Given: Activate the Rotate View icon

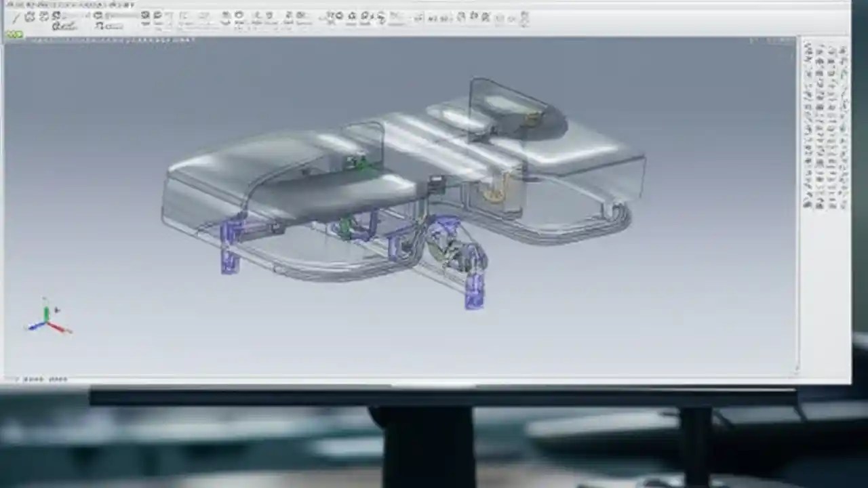Looking at the screenshot, I should tap(353, 18).
